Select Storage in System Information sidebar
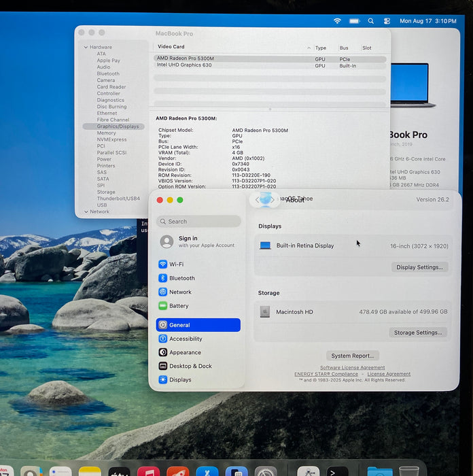473x476 pixels. pyautogui.click(x=106, y=192)
